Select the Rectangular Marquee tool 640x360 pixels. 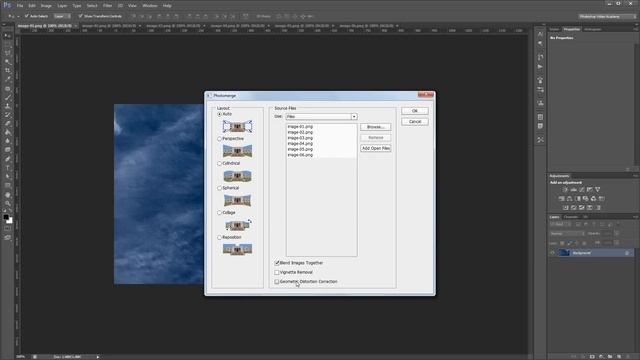pos(7,44)
